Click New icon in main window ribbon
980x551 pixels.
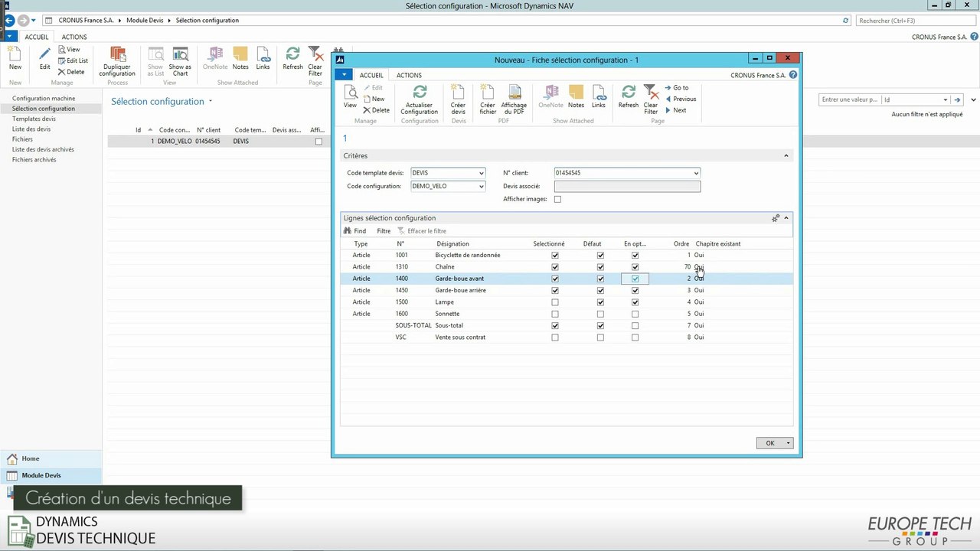click(x=15, y=58)
